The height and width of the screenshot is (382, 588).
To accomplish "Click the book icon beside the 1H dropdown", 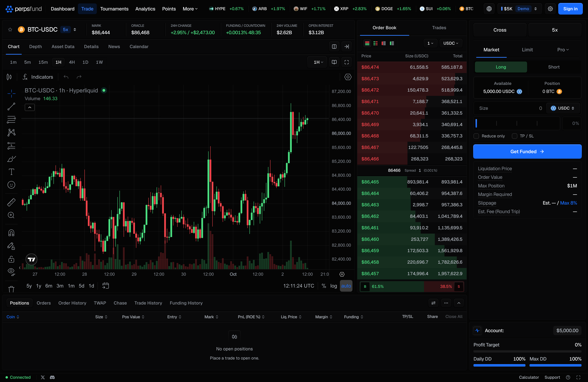I will (x=334, y=62).
